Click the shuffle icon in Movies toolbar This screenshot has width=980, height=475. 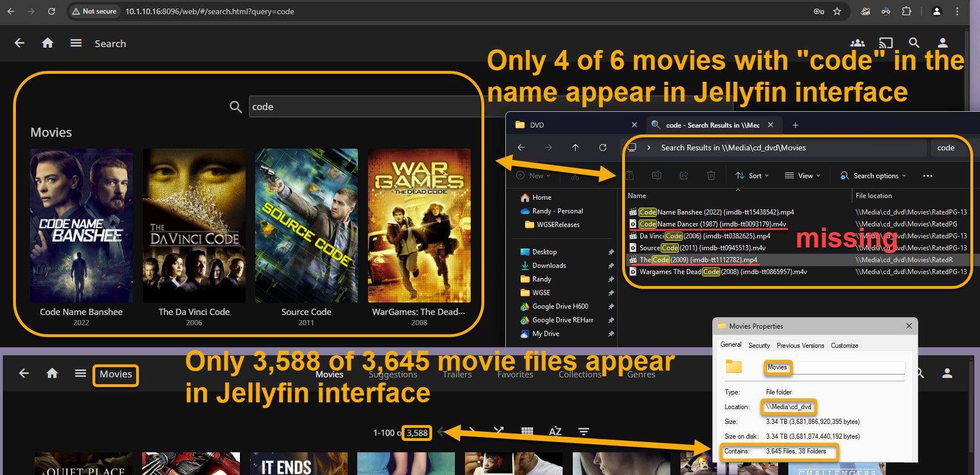[x=499, y=431]
